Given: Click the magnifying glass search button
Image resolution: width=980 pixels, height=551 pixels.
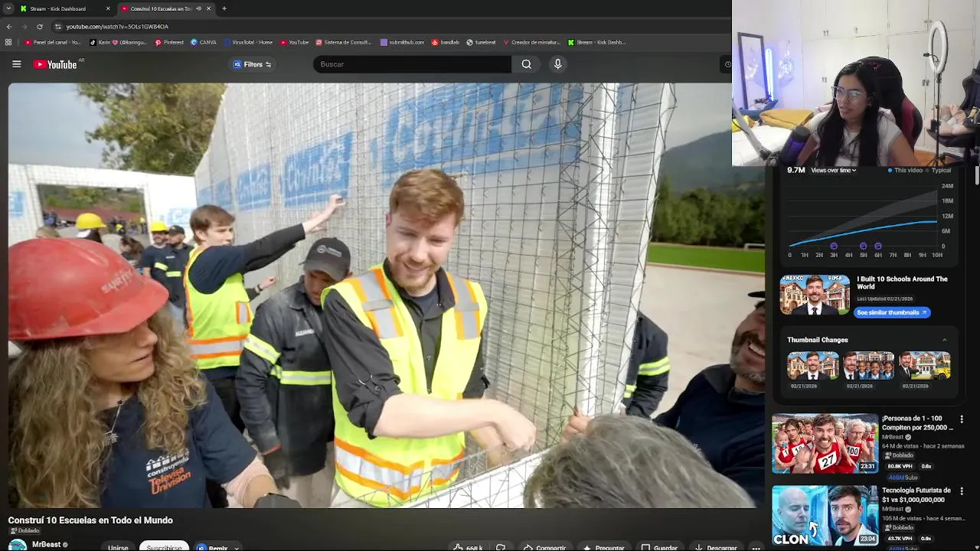Looking at the screenshot, I should pyautogui.click(x=526, y=64).
